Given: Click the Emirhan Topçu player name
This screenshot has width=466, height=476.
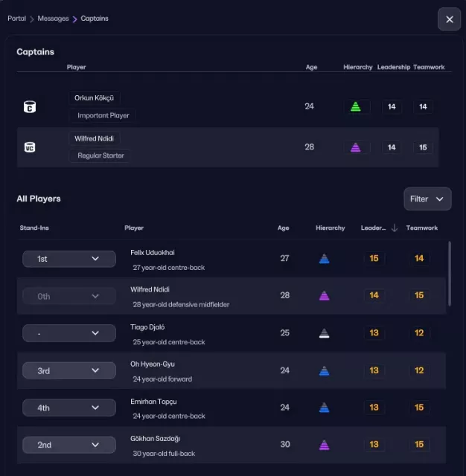Looking at the screenshot, I should [153, 402].
